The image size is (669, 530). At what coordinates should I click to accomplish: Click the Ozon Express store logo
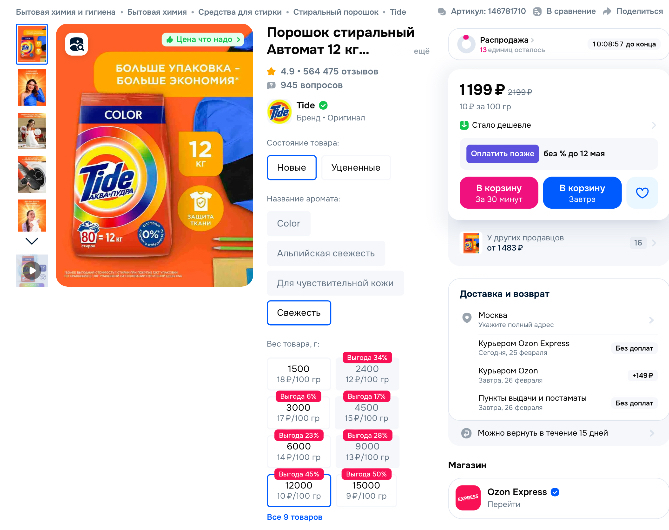coord(467,497)
